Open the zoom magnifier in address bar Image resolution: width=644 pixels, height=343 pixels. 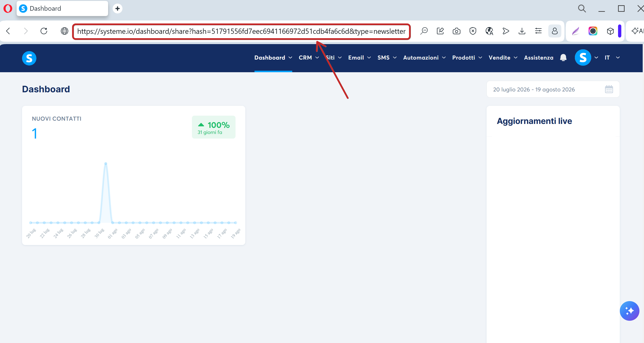coord(424,31)
